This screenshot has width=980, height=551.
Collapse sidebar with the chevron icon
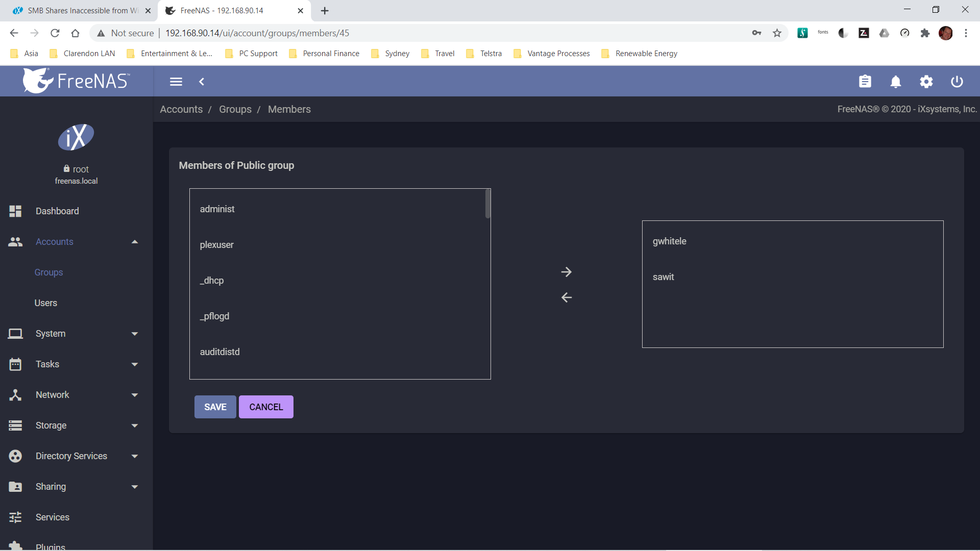tap(202, 82)
